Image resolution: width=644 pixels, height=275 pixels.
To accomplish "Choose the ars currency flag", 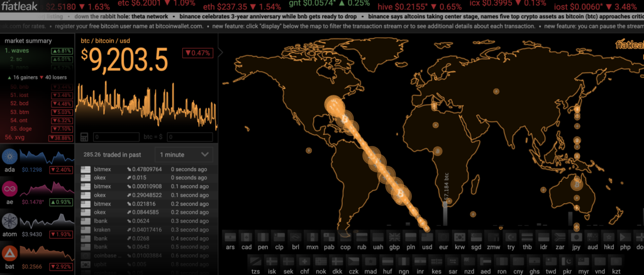I will tap(230, 237).
